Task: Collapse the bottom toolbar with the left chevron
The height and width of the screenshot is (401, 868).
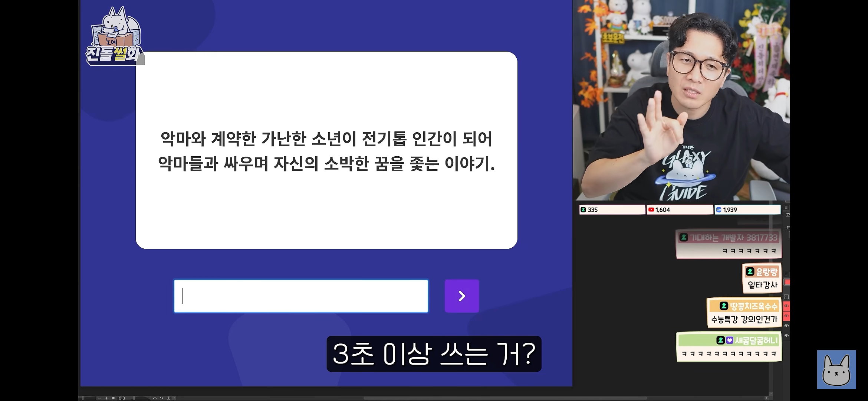Action: coord(174,398)
